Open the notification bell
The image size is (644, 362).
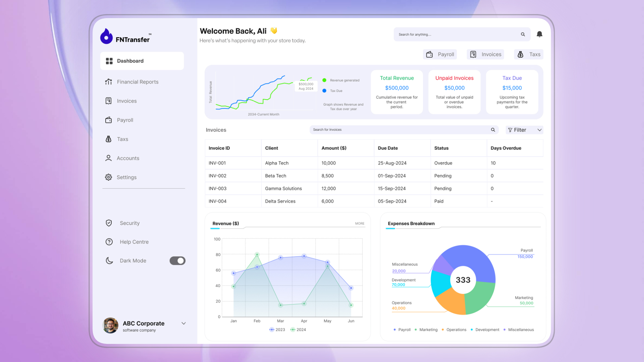point(539,34)
